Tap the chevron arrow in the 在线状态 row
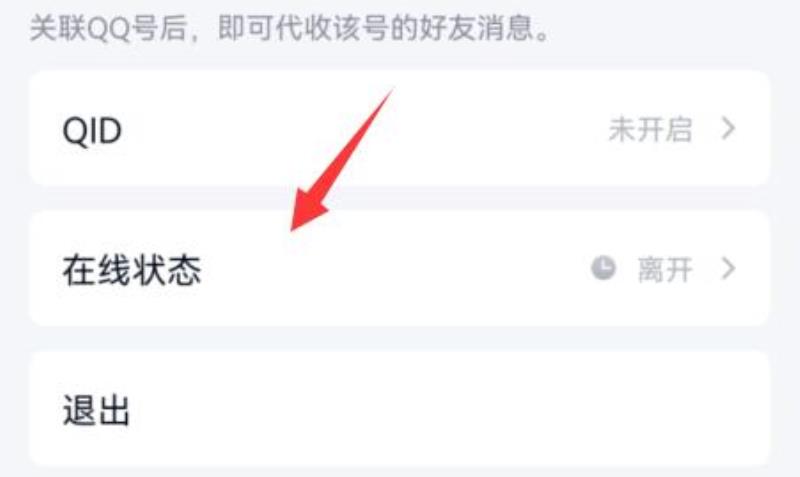The image size is (800, 477). click(x=729, y=268)
